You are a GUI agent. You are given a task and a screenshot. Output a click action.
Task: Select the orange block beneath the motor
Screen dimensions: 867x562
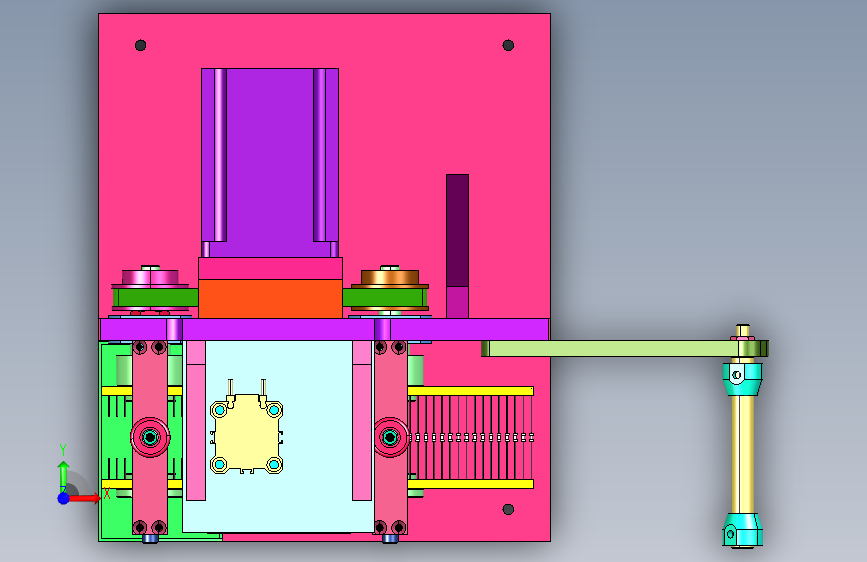270,299
